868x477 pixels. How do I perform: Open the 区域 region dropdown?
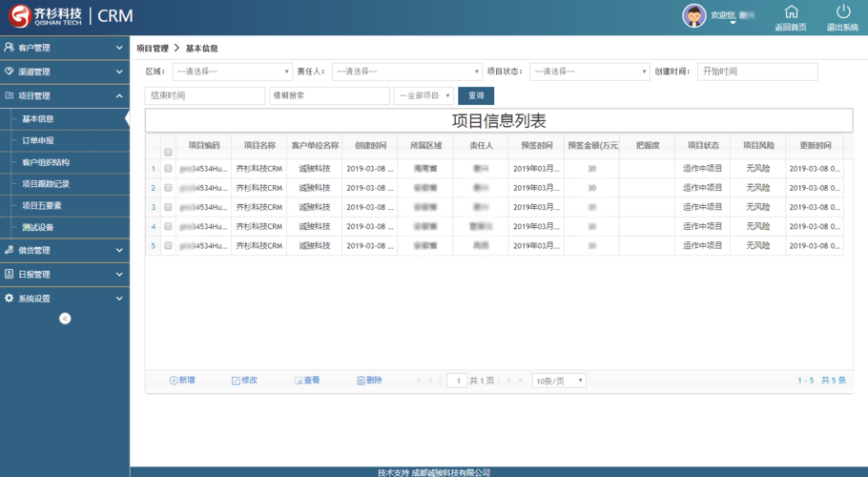click(x=232, y=72)
